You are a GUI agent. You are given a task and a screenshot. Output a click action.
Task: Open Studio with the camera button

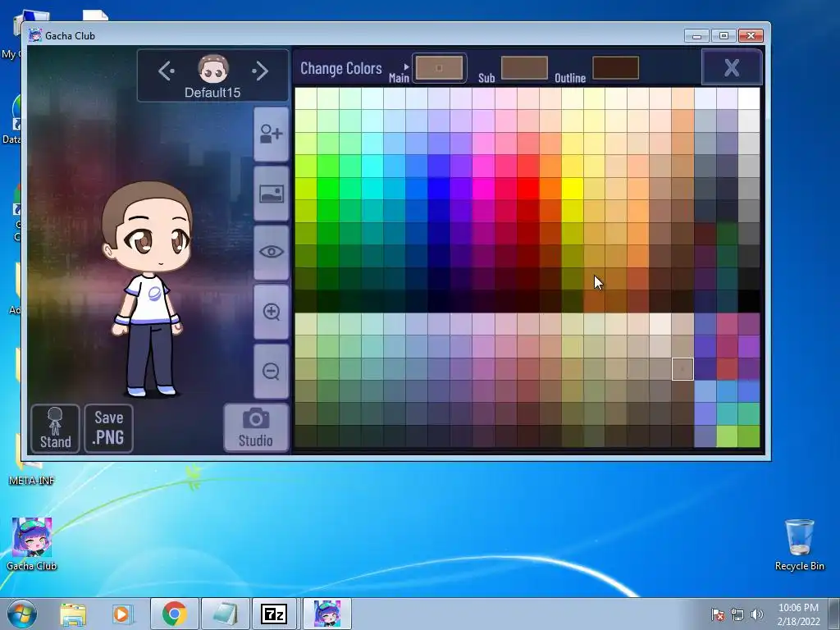tap(256, 427)
